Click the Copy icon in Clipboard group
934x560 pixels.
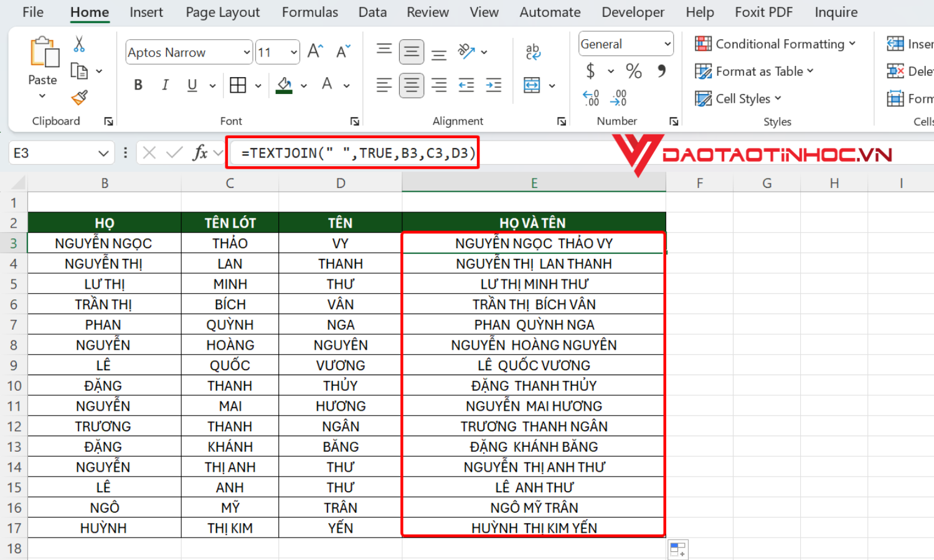80,70
